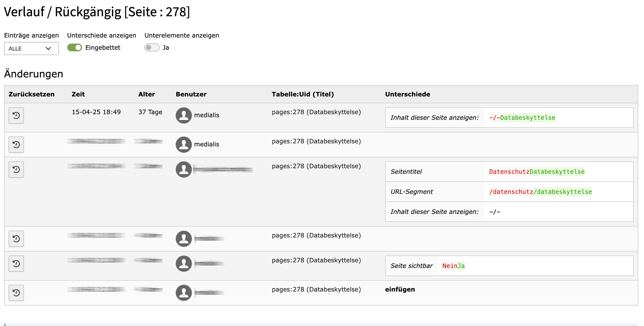Click the Eingebettet toggle label
The width and height of the screenshot is (644, 326).
(103, 48)
